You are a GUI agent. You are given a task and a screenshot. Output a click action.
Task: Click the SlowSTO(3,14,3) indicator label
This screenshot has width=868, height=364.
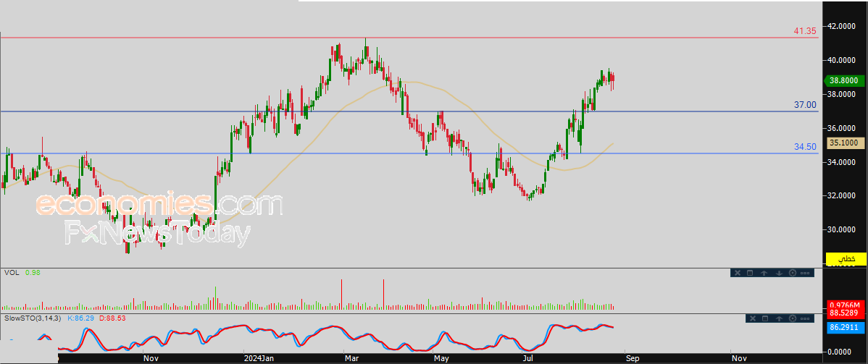33,318
